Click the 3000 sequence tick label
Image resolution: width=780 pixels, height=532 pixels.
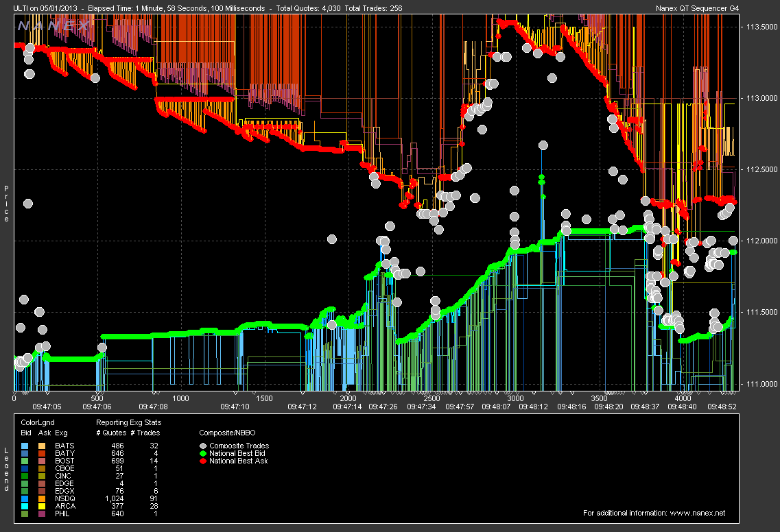click(515, 398)
